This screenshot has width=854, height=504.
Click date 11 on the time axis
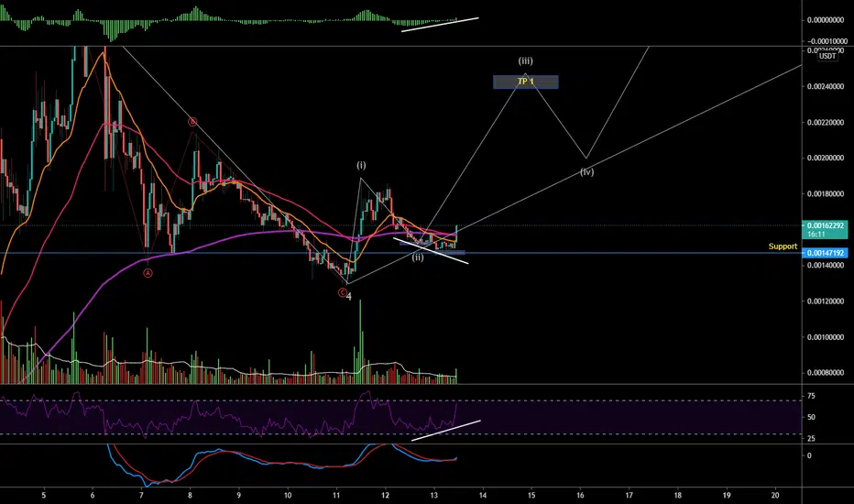pyautogui.click(x=336, y=495)
